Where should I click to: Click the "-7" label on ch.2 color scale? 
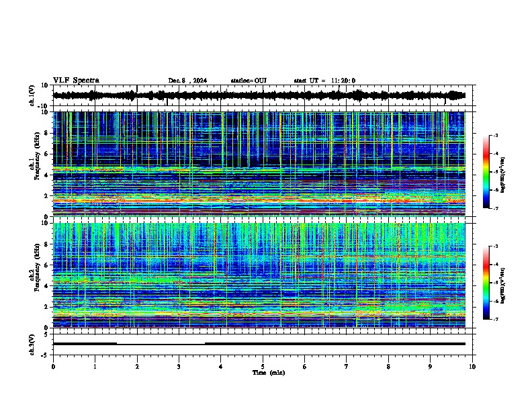click(495, 319)
